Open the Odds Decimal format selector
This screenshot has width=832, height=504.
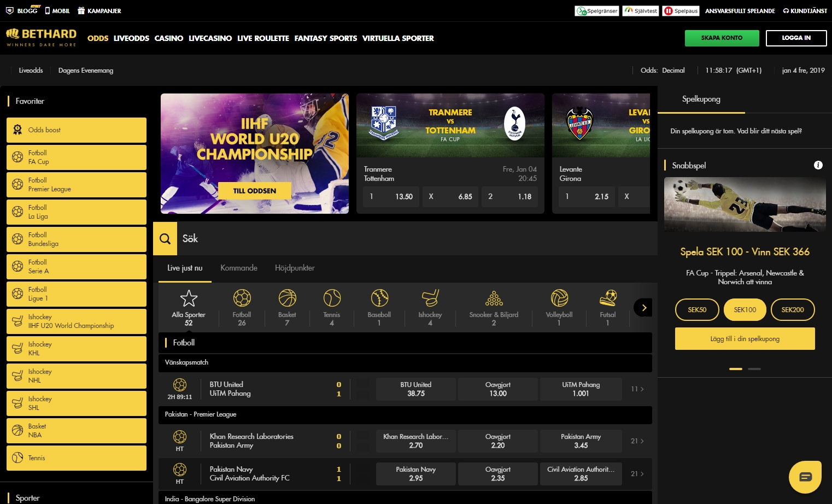pyautogui.click(x=663, y=71)
